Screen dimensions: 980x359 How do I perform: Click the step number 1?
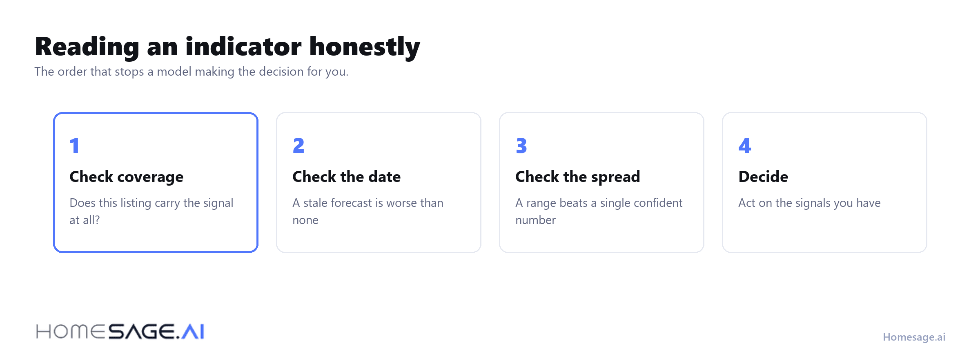pos(74,146)
